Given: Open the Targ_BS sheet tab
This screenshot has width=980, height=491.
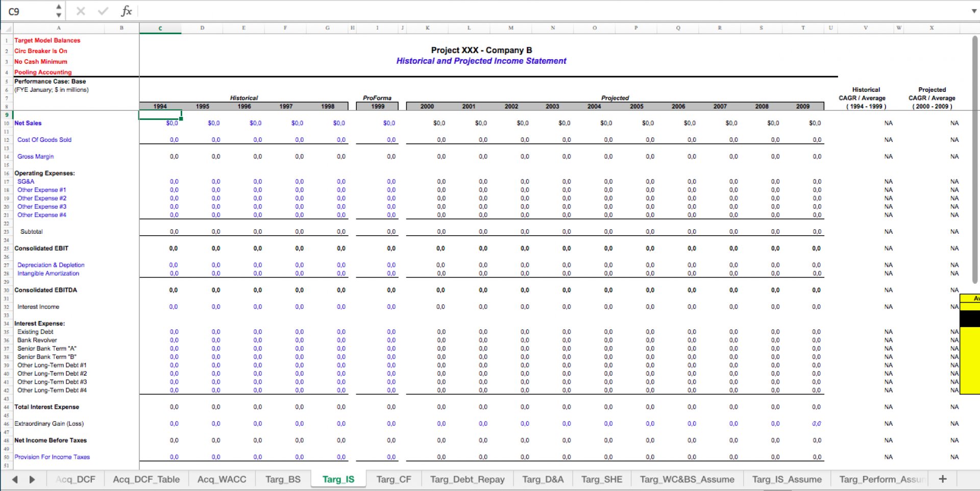Looking at the screenshot, I should coord(283,479).
